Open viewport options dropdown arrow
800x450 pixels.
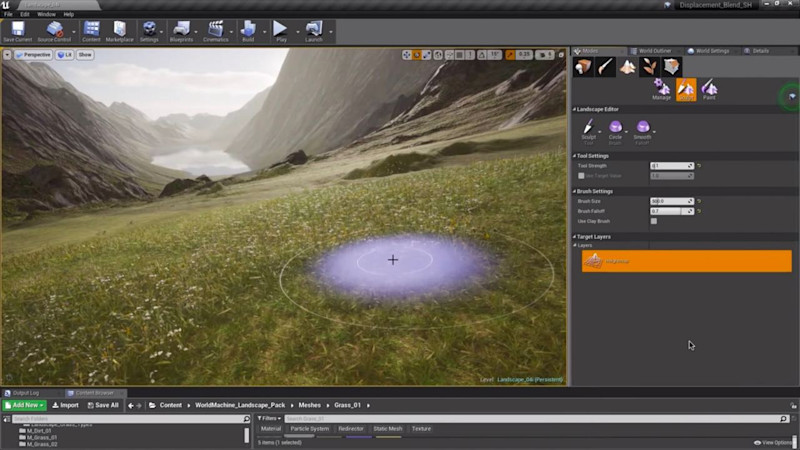7,55
